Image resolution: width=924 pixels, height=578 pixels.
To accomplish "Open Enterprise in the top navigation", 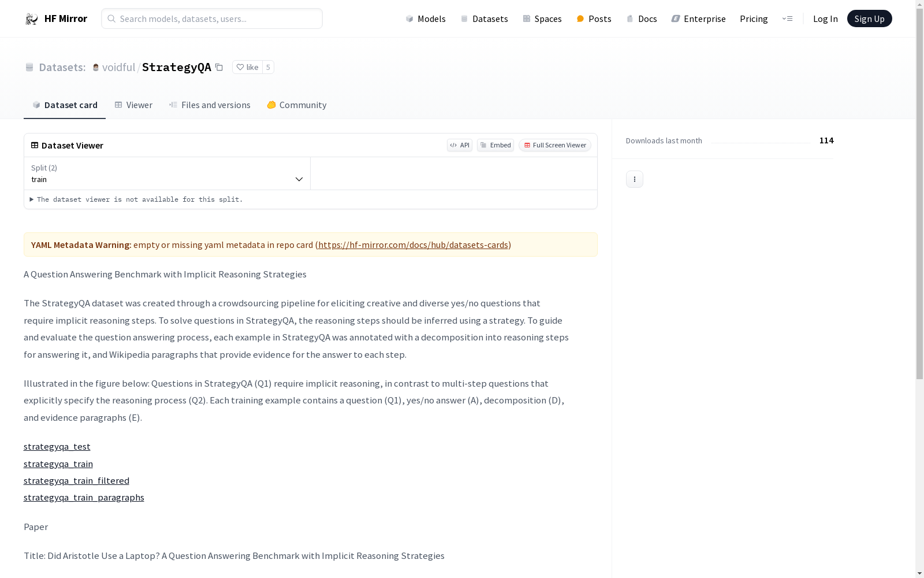I will 698,18.
